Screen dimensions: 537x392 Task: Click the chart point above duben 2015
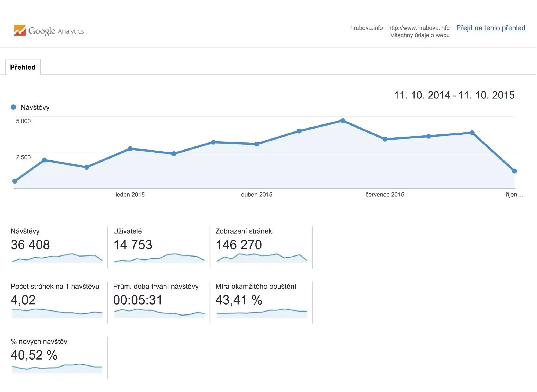click(x=257, y=144)
